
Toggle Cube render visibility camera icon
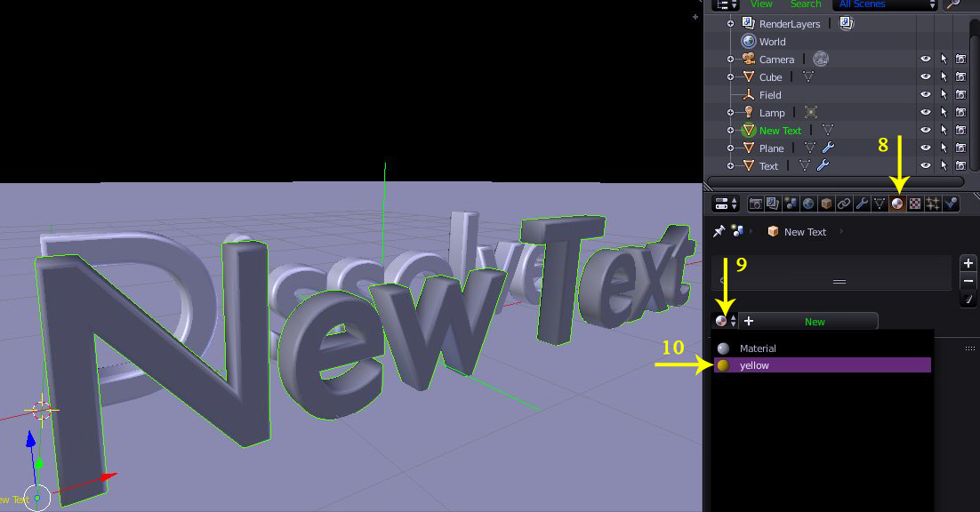961,76
